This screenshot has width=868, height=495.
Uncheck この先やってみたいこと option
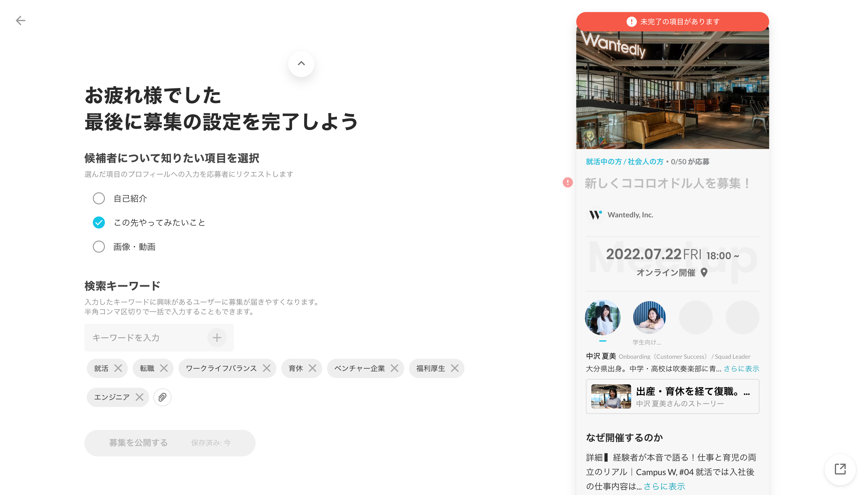tap(99, 223)
